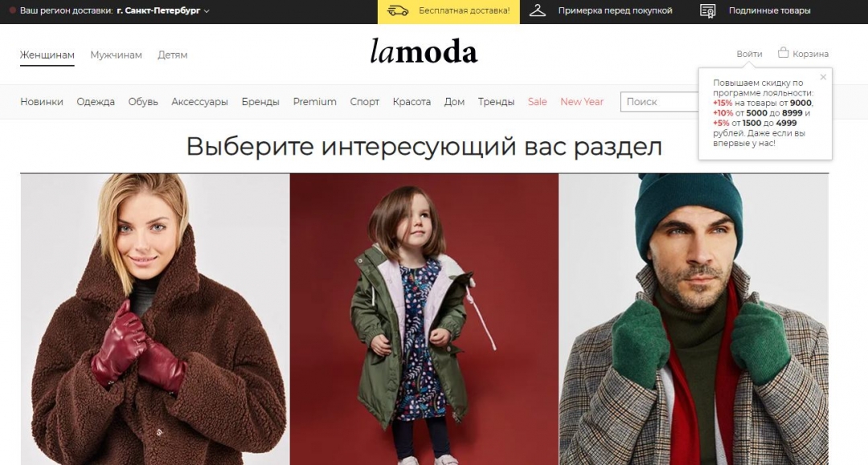Switch to the Детям tab
Screen dimensions: 868x465
pyautogui.click(x=173, y=55)
